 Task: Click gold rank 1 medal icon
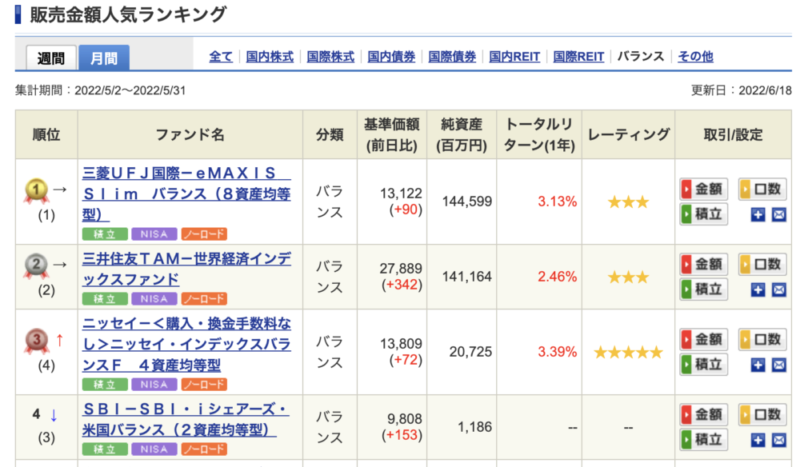point(36,191)
